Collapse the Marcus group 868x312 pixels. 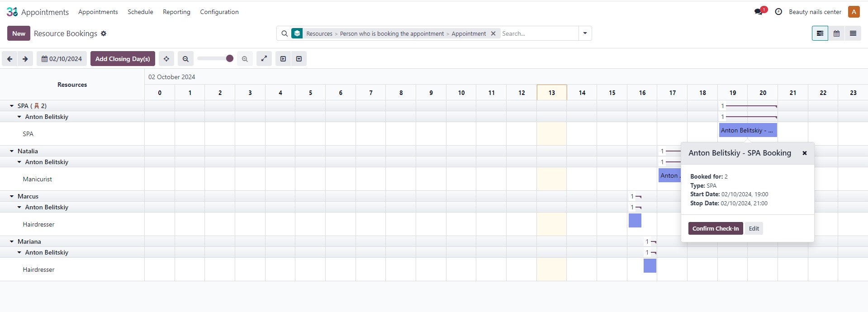tap(12, 196)
